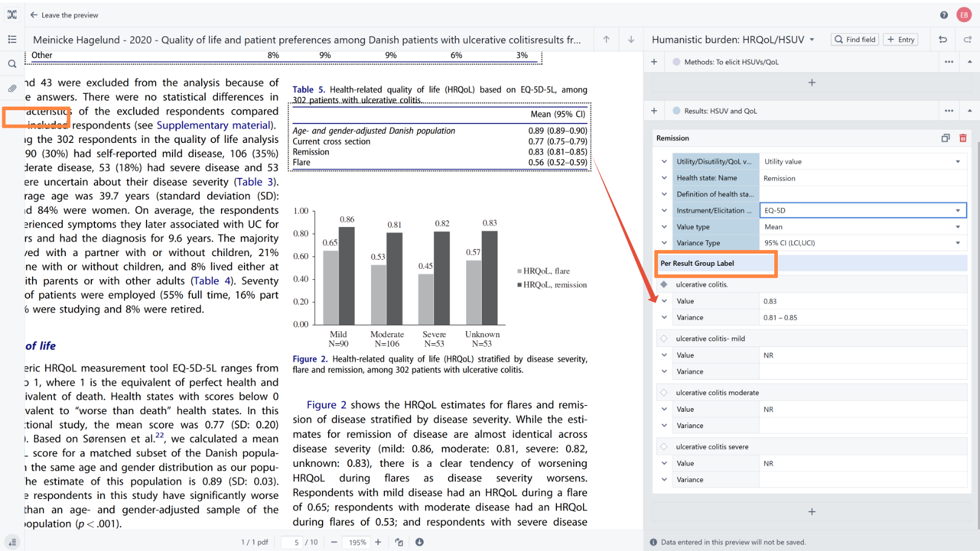Viewport: 980px width, 551px height.
Task: Follow the Figure 2 link in paragraph
Action: (326, 405)
